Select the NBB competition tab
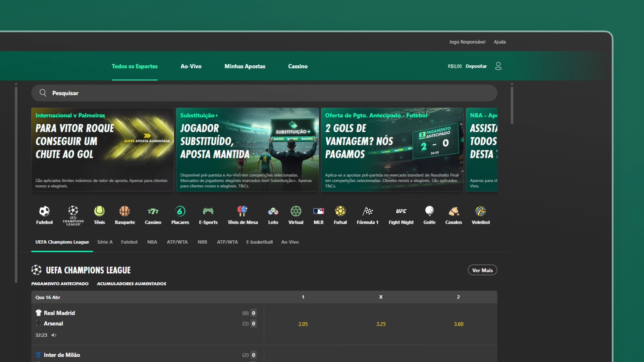644x362 pixels. (x=202, y=242)
